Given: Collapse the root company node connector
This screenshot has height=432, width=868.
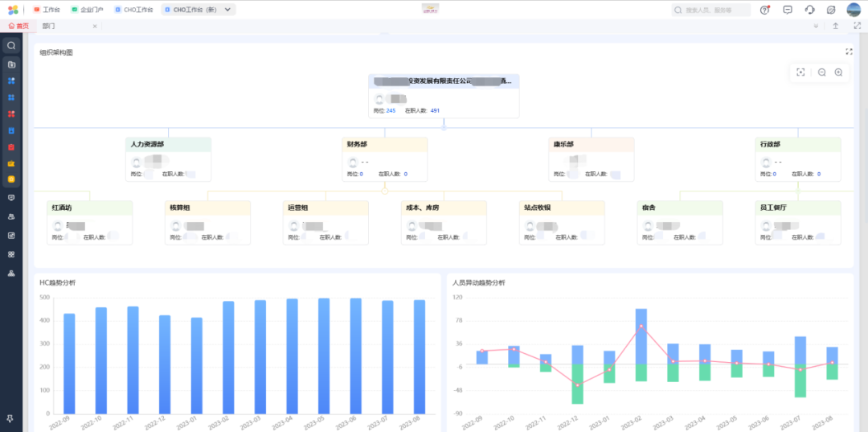Looking at the screenshot, I should coord(444,127).
